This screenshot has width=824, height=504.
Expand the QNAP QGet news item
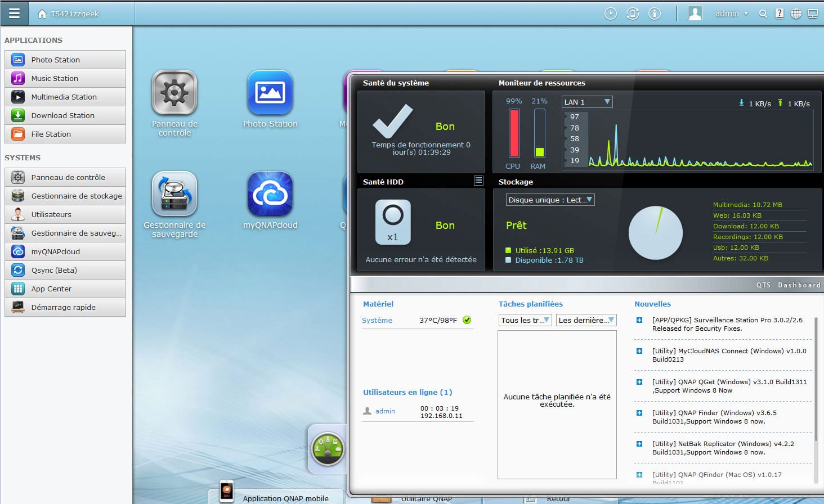(x=639, y=382)
